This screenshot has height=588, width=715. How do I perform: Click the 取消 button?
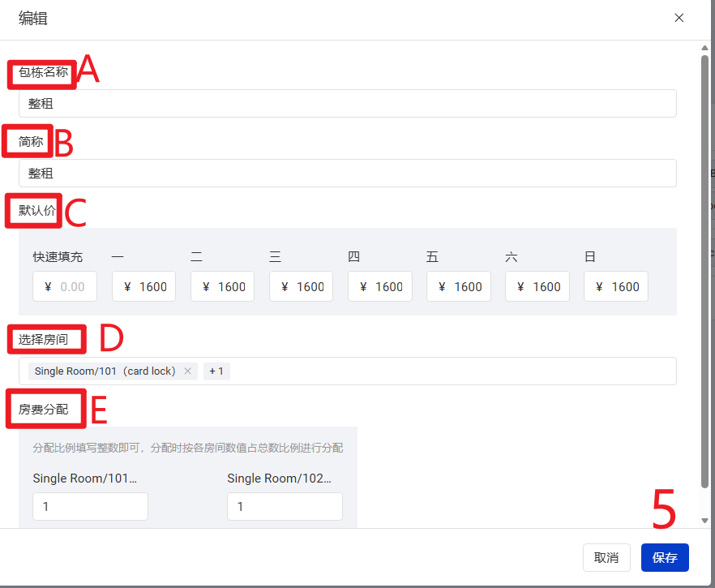point(606,558)
